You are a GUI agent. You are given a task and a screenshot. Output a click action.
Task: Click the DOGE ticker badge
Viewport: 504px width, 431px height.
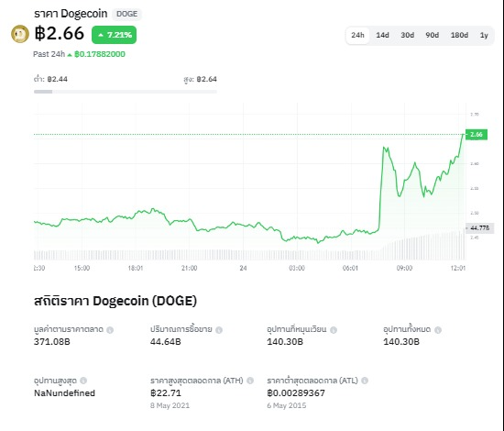point(126,14)
